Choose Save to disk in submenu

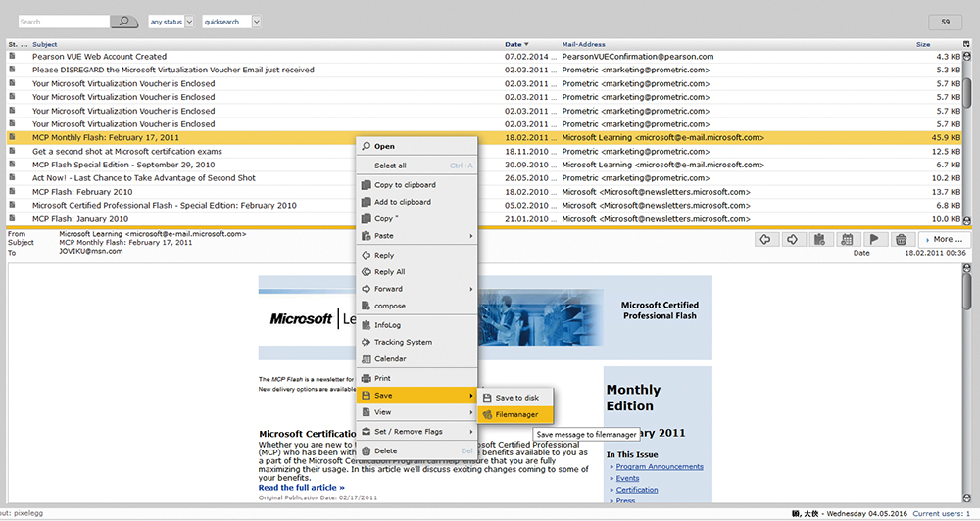click(516, 398)
